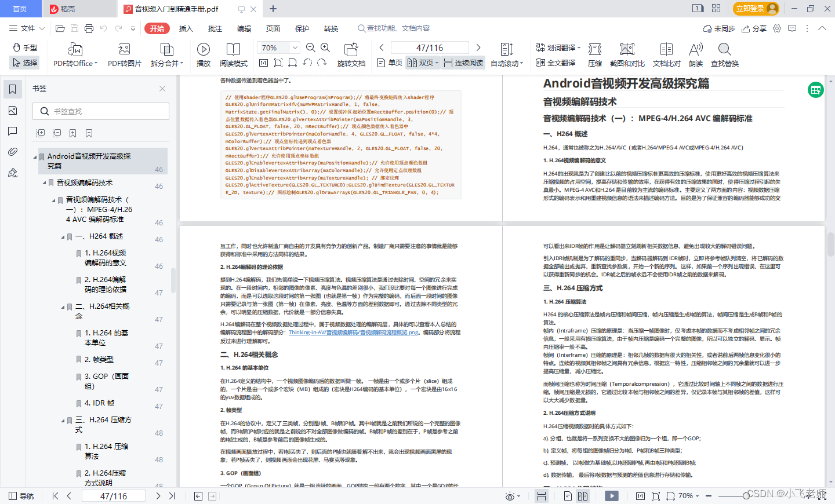Toggle the Bookmarks sidebar panel icon
This screenshot has width=835, height=504.
(x=13, y=89)
